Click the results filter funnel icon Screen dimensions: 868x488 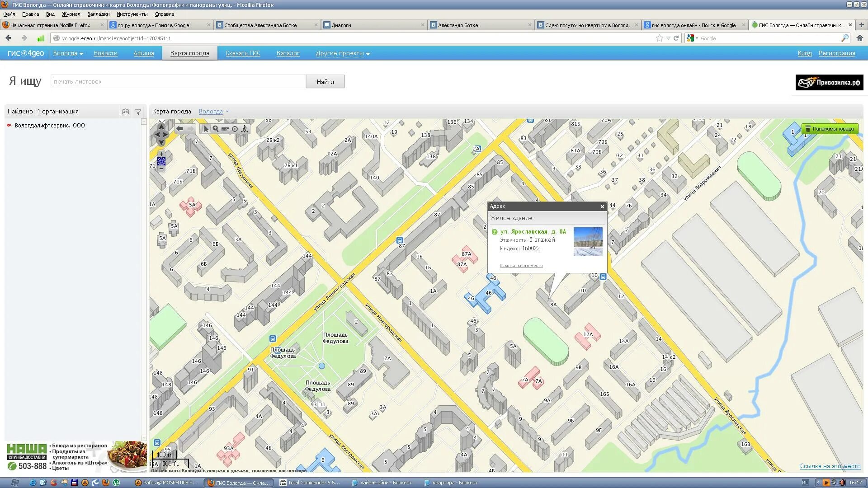(x=138, y=112)
